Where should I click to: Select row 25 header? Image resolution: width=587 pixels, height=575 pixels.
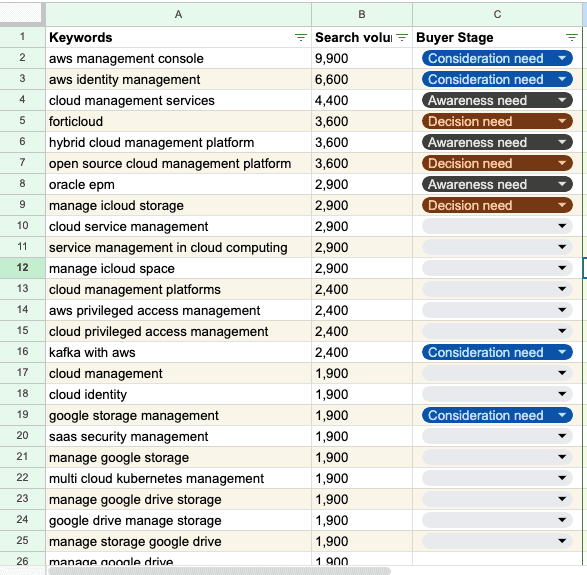click(22, 540)
